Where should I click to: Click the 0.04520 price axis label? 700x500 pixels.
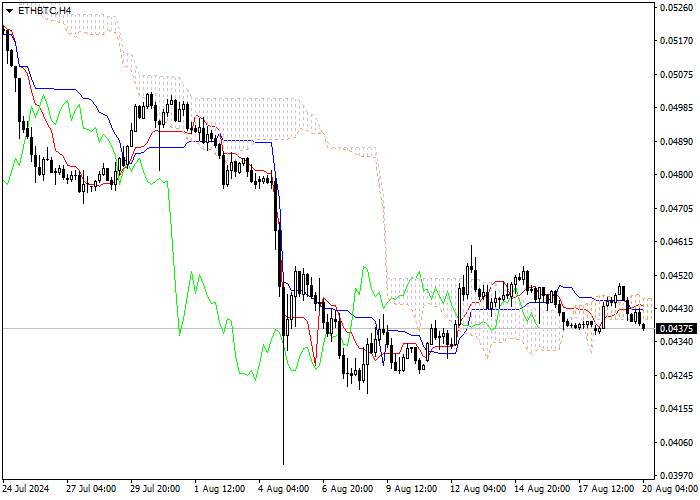point(676,275)
